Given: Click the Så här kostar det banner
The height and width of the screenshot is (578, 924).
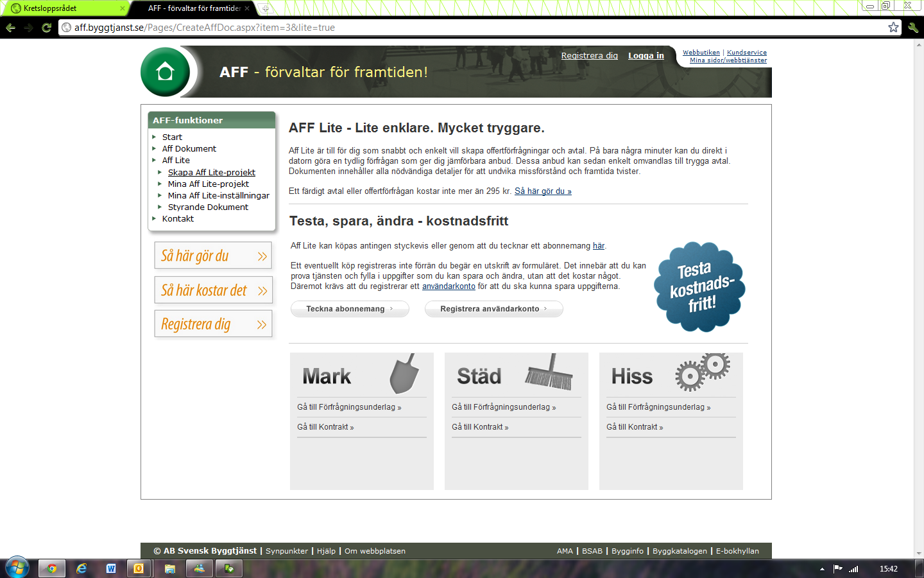Looking at the screenshot, I should click(213, 290).
